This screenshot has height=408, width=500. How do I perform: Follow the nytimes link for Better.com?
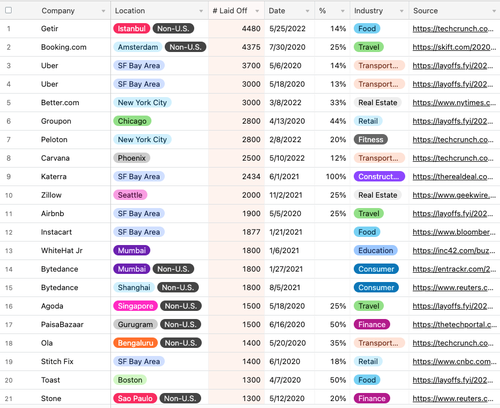(x=454, y=103)
